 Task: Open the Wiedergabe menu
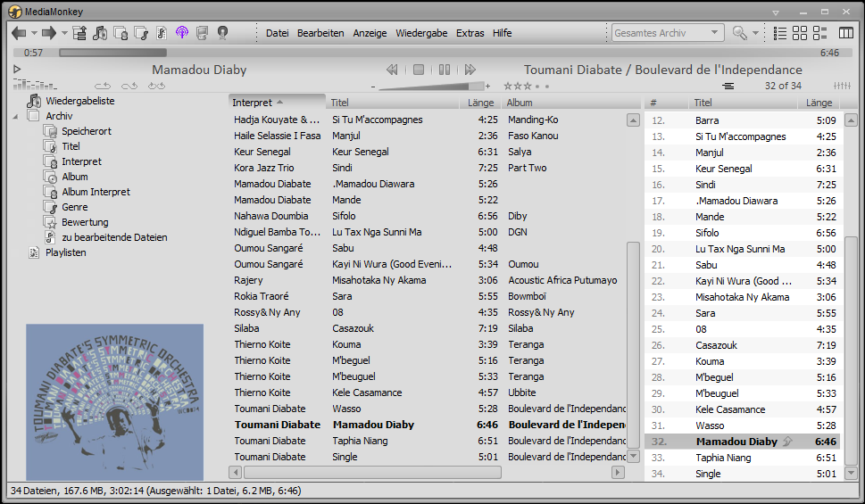click(x=421, y=33)
